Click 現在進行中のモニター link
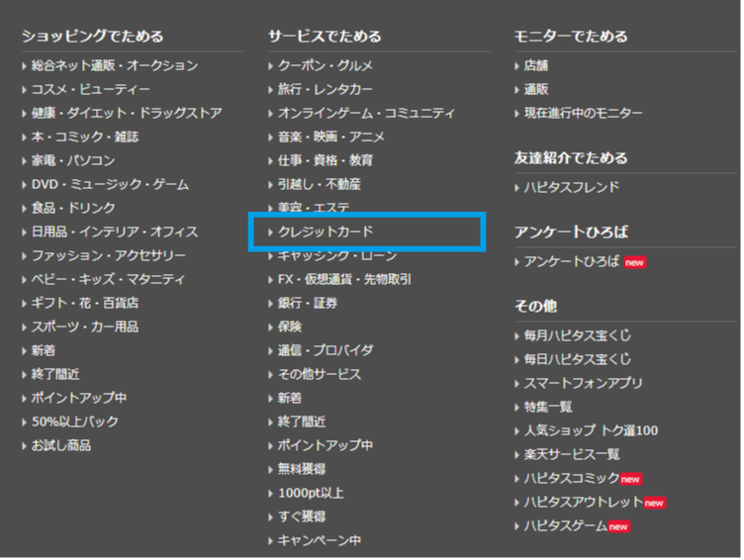744x560 pixels. pyautogui.click(x=583, y=114)
